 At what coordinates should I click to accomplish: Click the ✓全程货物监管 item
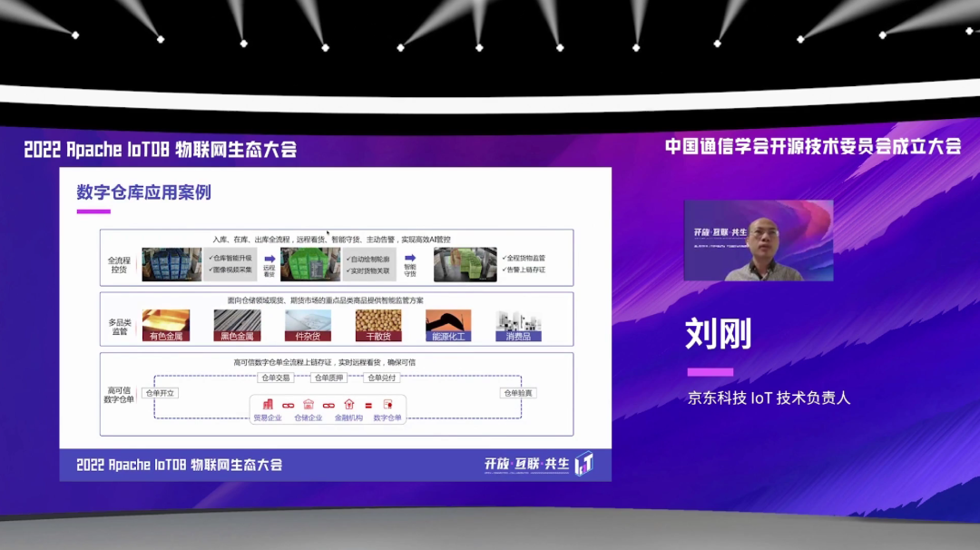(524, 258)
